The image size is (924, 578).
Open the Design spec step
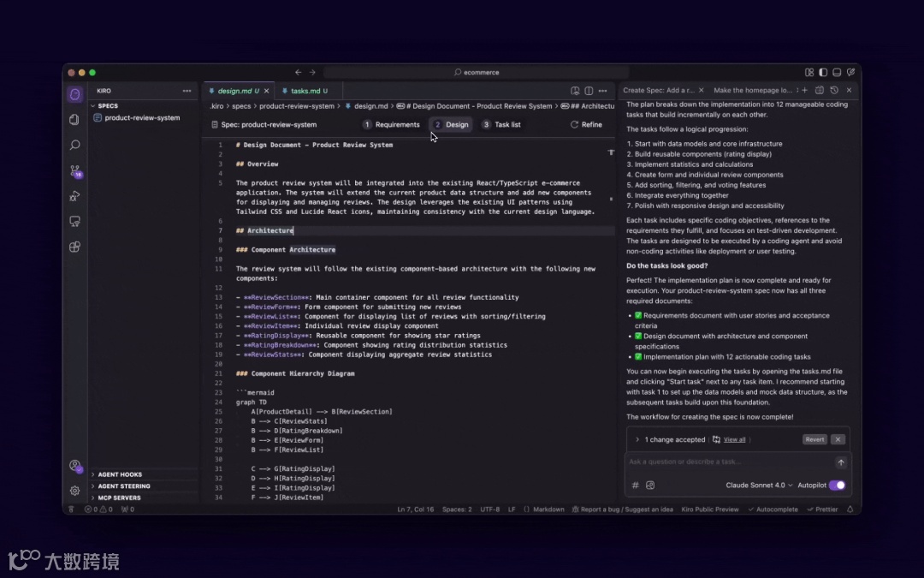point(452,125)
